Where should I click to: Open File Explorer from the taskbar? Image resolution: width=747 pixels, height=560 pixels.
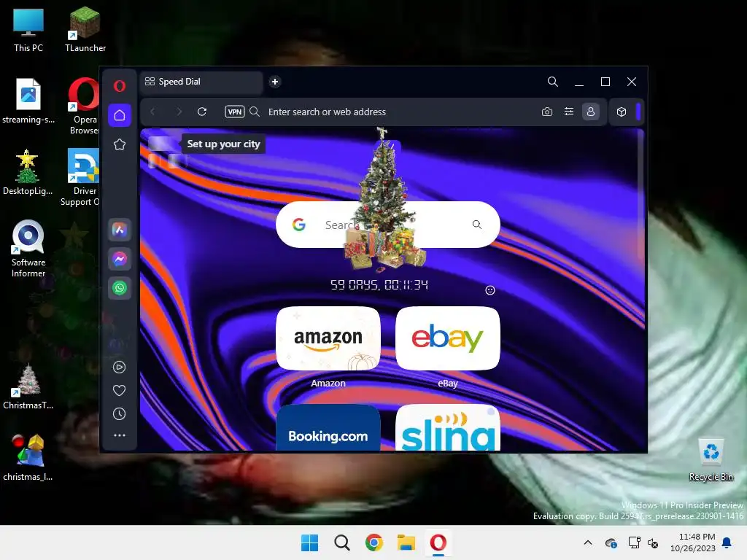(x=406, y=542)
